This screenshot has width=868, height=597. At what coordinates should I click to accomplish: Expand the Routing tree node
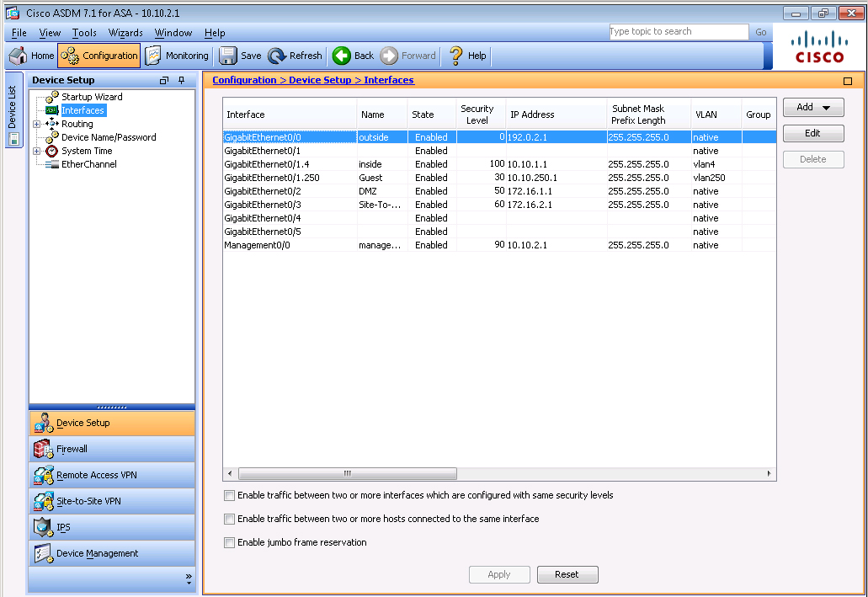tap(36, 124)
